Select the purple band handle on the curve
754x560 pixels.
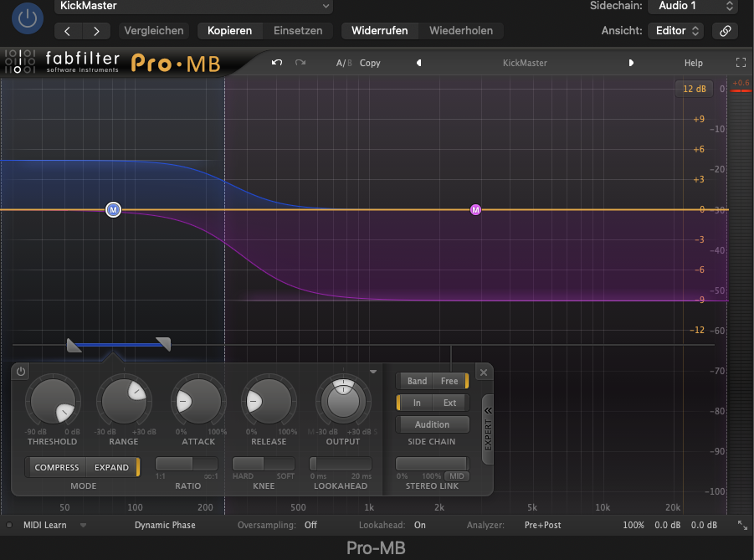pos(476,209)
